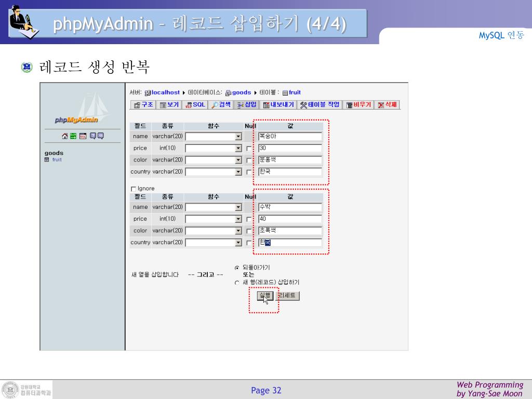The width and height of the screenshot is (532, 399).
Task: Toggle Null checkbox for color, first record
Action: coord(249,161)
